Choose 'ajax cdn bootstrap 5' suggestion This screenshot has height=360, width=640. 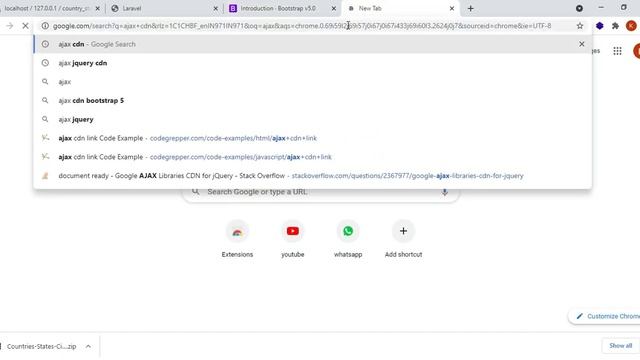coord(313,100)
